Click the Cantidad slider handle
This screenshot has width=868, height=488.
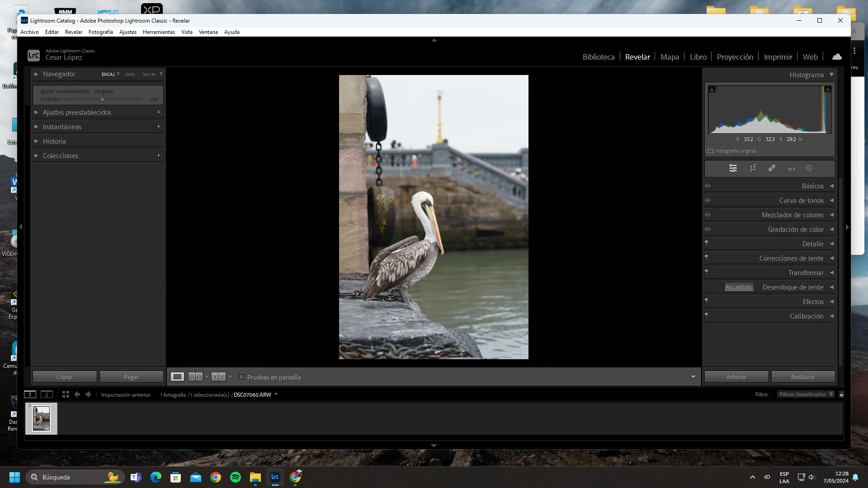tap(102, 99)
